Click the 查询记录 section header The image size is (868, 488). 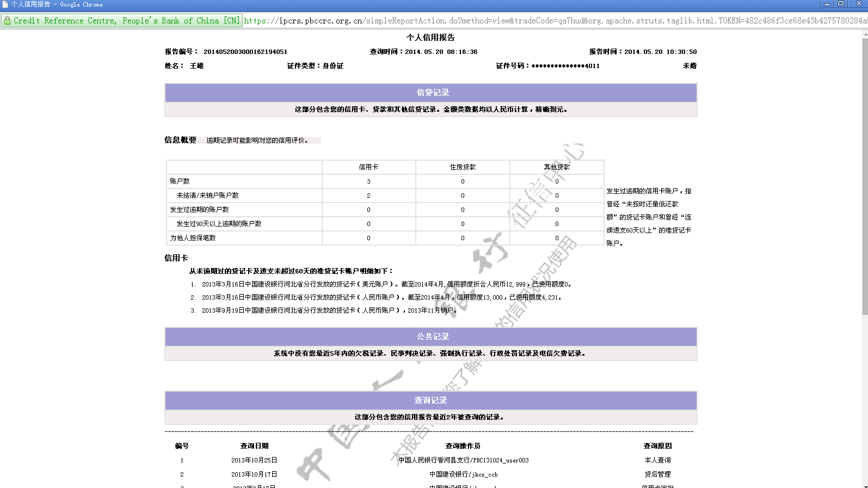click(x=431, y=400)
